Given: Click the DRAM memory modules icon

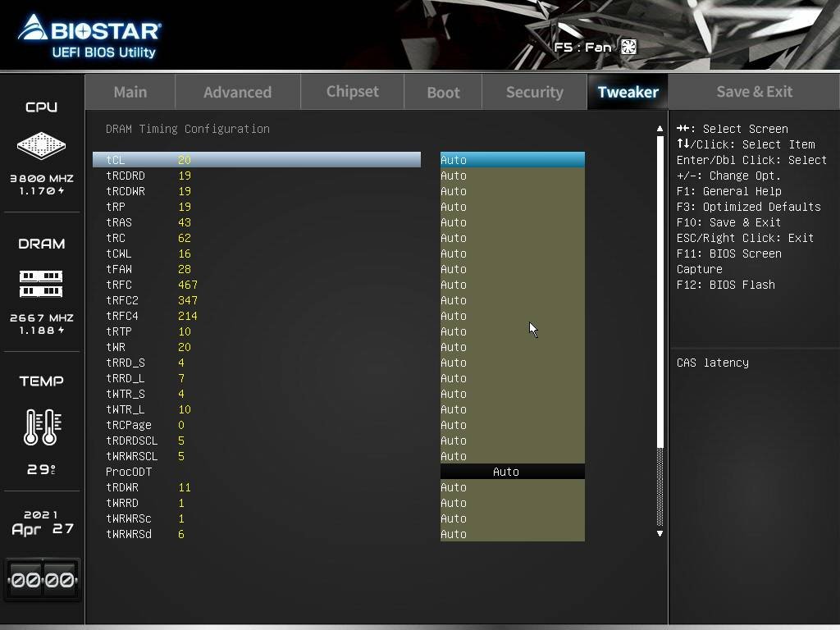Looking at the screenshot, I should 41,284.
